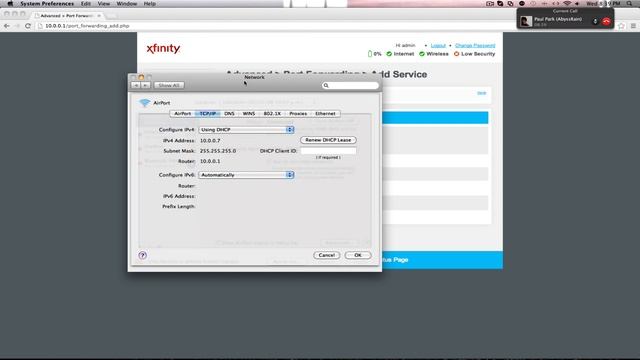Screen dimensions: 640x360
Task: End the current call with red hang-up button
Action: (x=607, y=21)
